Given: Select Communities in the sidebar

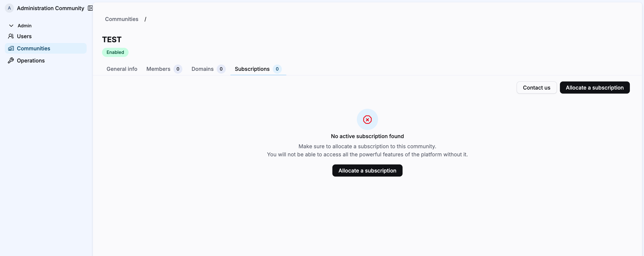Looking at the screenshot, I should [46, 48].
